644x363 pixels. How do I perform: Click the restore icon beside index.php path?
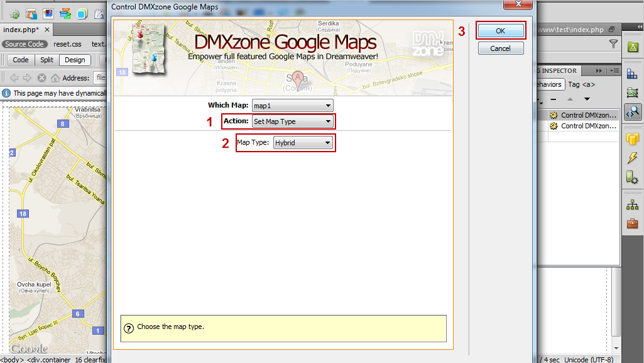(611, 30)
